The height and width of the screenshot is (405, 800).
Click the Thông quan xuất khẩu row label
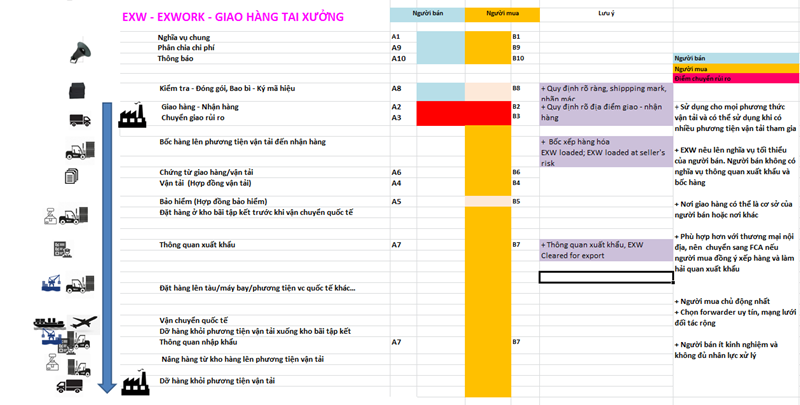(197, 245)
